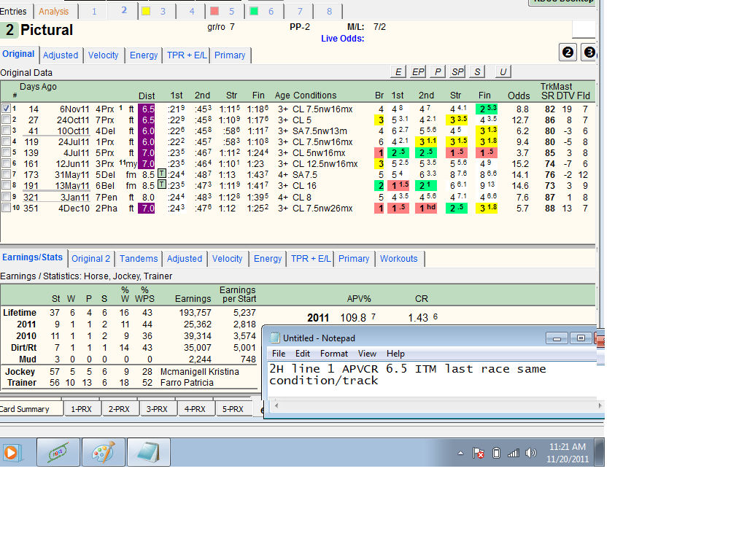
Task: Check the checkbox for line 6
Action: [x=6, y=163]
